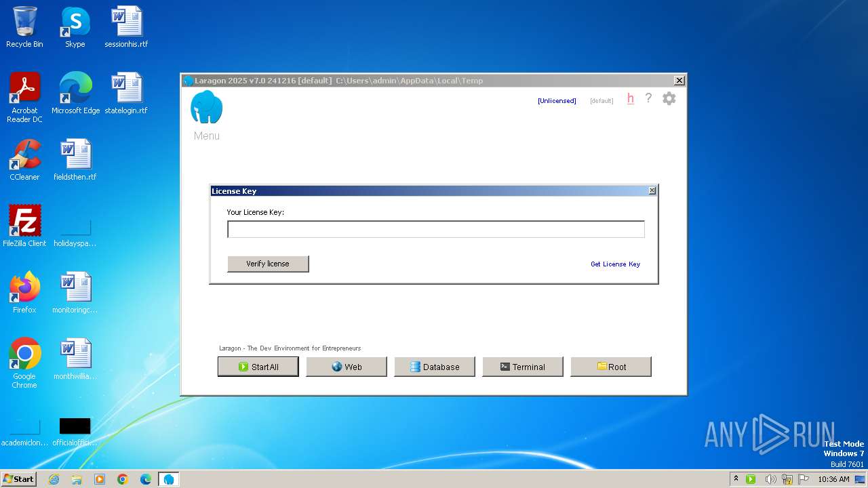
Task: Select the statelogin.rtf file icon
Action: click(126, 94)
